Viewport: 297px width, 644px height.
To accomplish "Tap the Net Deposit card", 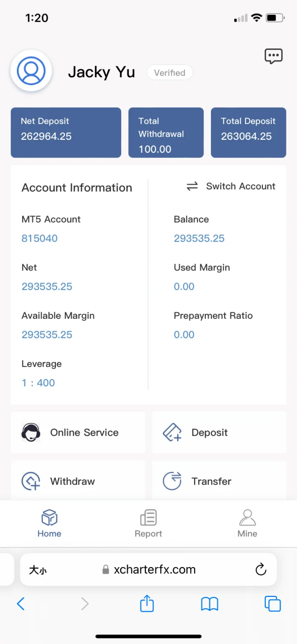I will 66,132.
